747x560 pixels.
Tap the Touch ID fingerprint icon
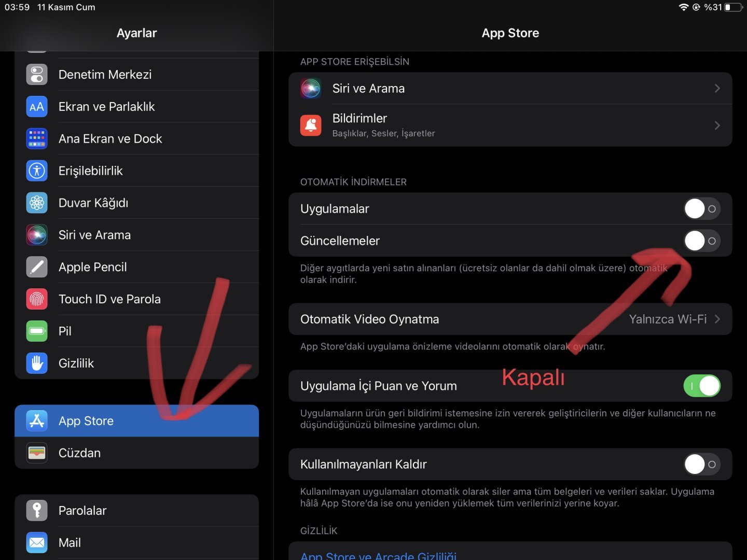37,299
